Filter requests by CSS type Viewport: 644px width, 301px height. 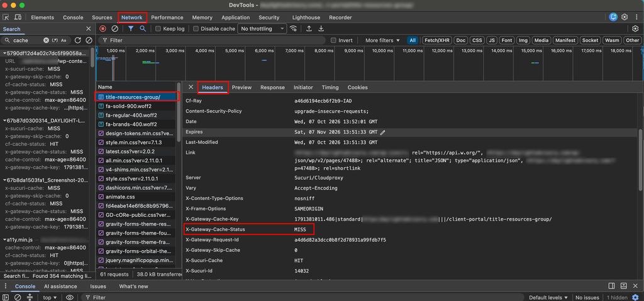click(477, 40)
